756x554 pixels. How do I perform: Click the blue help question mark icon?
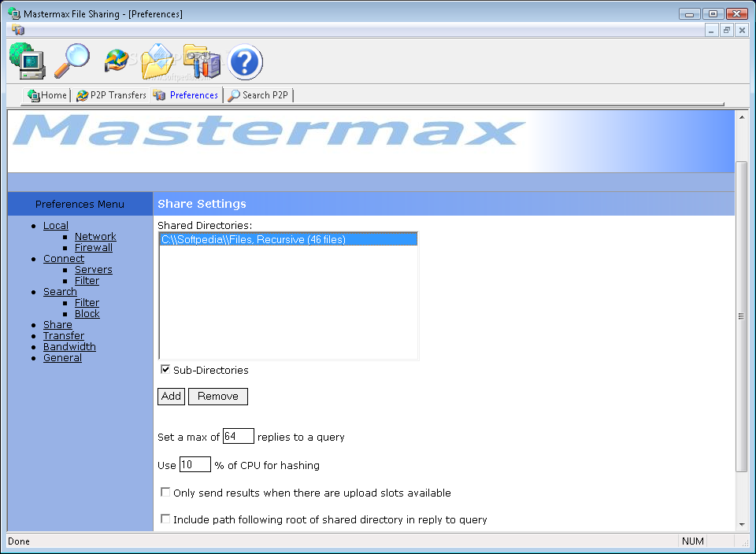point(245,61)
